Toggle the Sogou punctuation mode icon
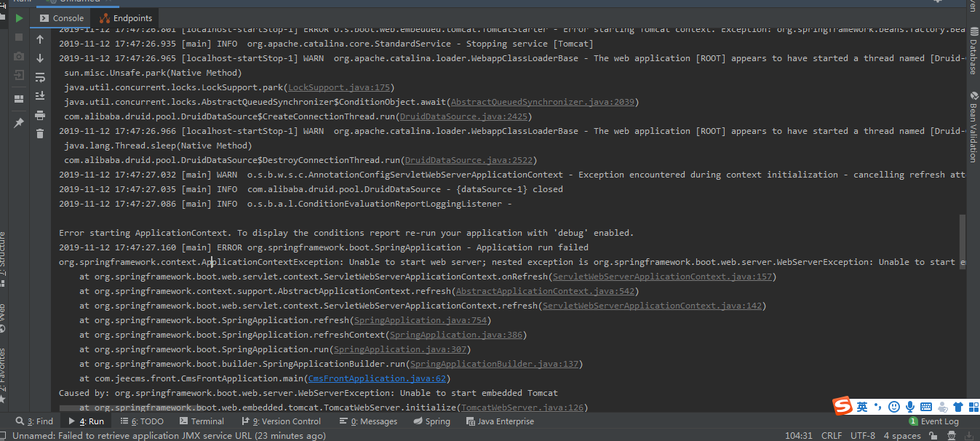 pos(878,406)
